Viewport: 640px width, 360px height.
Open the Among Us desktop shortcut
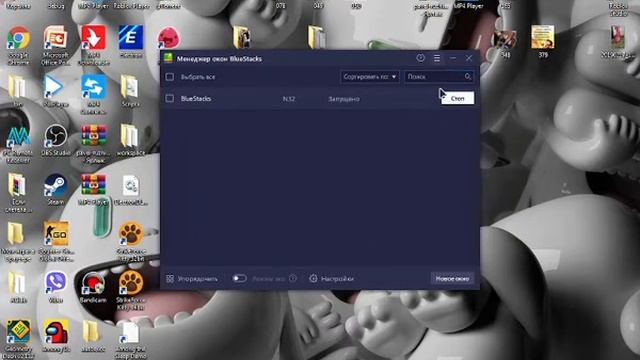point(56,332)
